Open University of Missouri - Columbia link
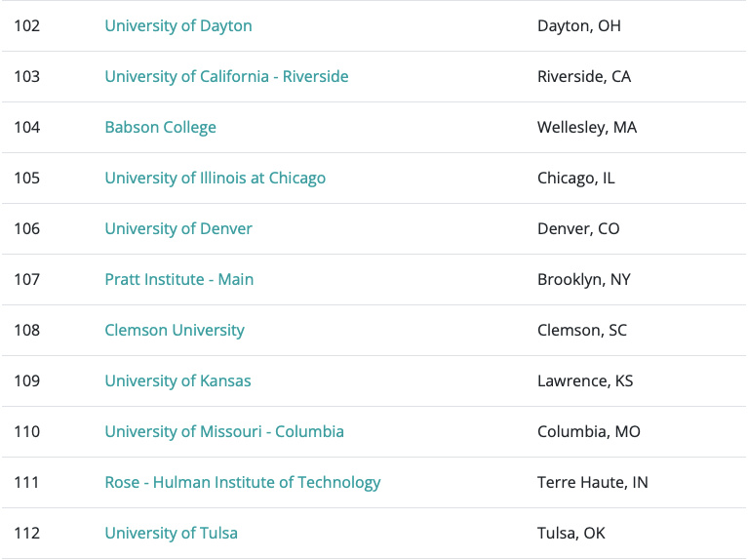This screenshot has height=560, width=748. [224, 432]
